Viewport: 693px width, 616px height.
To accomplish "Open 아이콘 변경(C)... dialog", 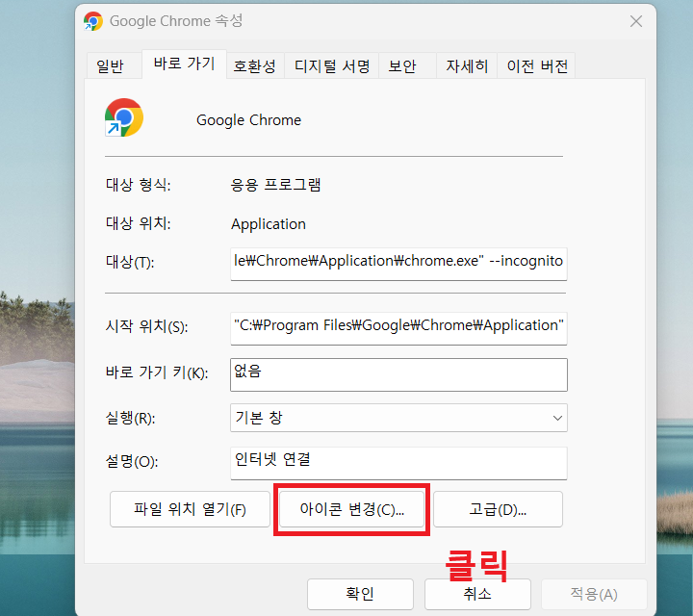I will point(351,509).
